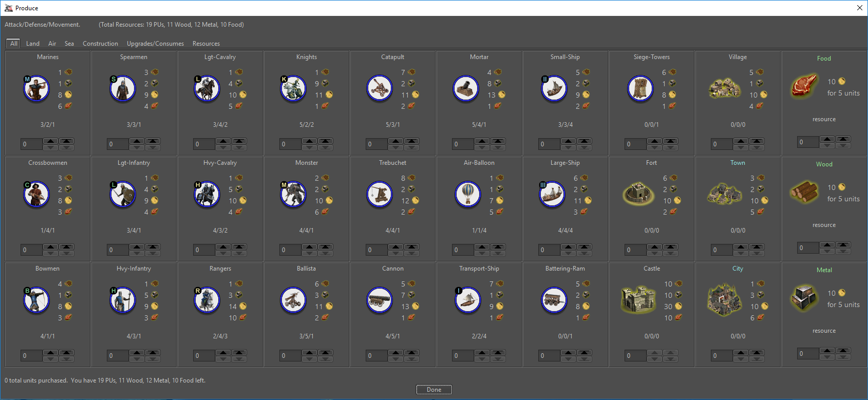This screenshot has width=868, height=400.
Task: Click the Crossbowmen unit icon
Action: coord(36,194)
